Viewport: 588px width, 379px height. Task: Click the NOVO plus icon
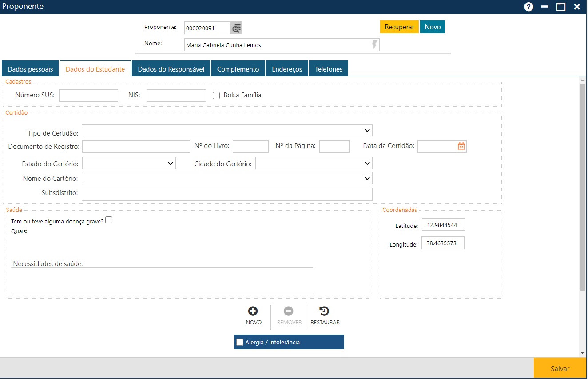tap(253, 311)
